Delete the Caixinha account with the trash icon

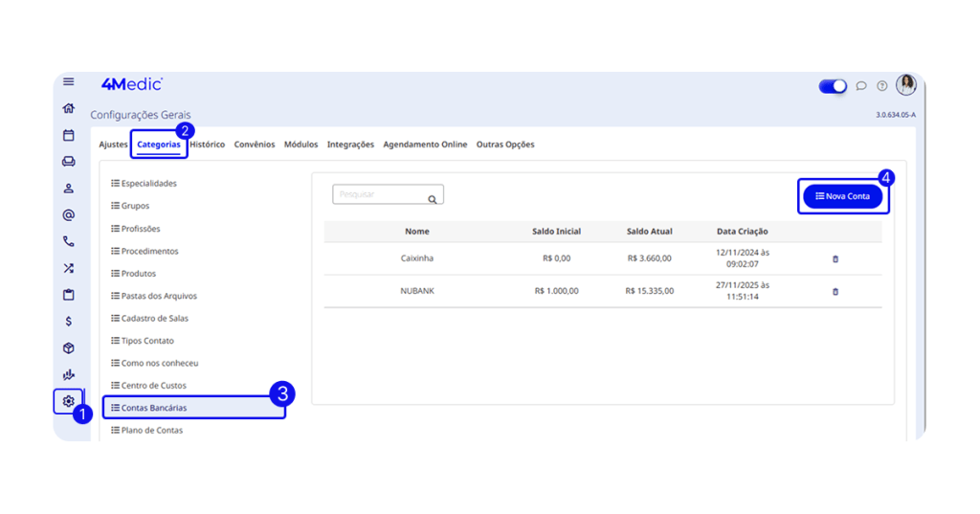click(835, 258)
